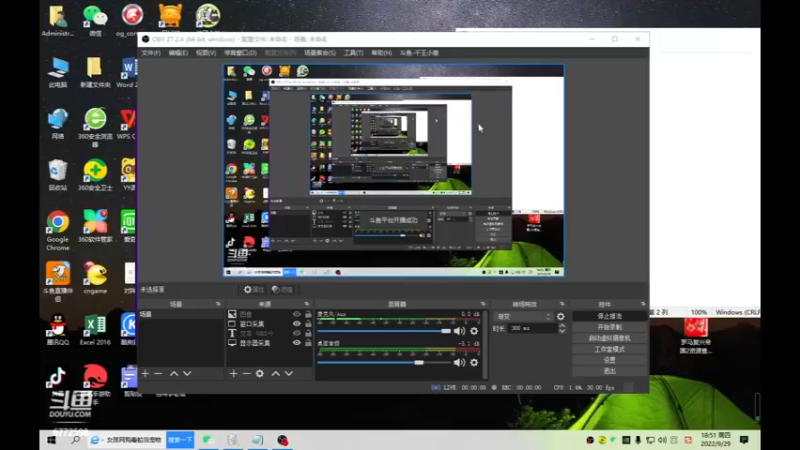This screenshot has width=800, height=450.
Task: Open the 麦克风/Aux audio settings gear
Action: [474, 331]
